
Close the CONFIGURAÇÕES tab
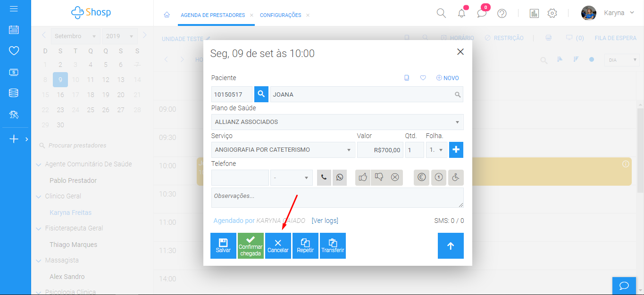(308, 15)
